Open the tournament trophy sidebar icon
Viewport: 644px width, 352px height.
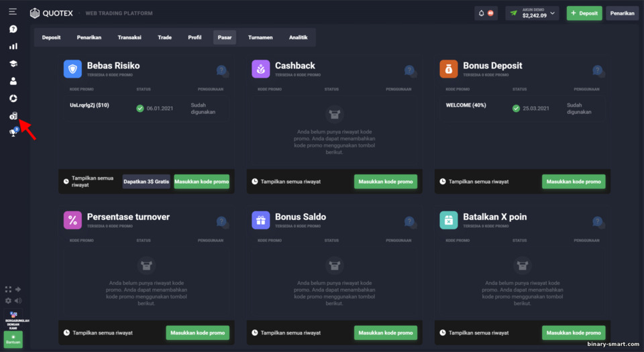tap(13, 132)
